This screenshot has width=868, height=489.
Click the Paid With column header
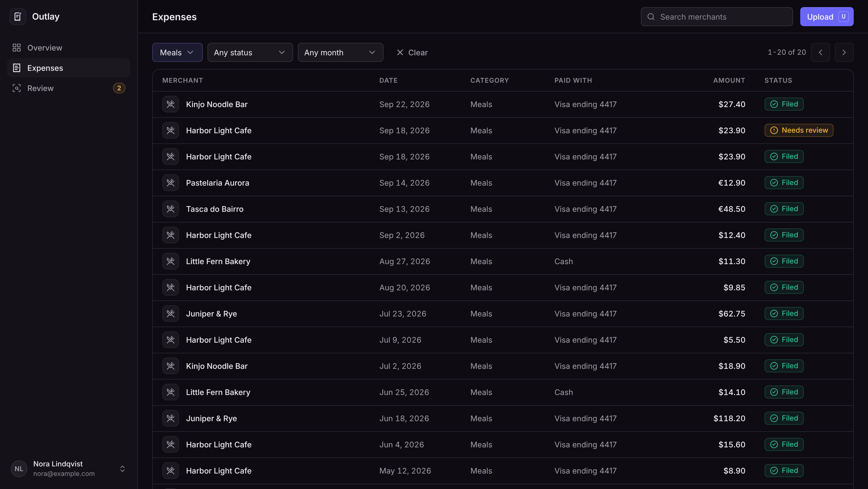[x=573, y=80]
